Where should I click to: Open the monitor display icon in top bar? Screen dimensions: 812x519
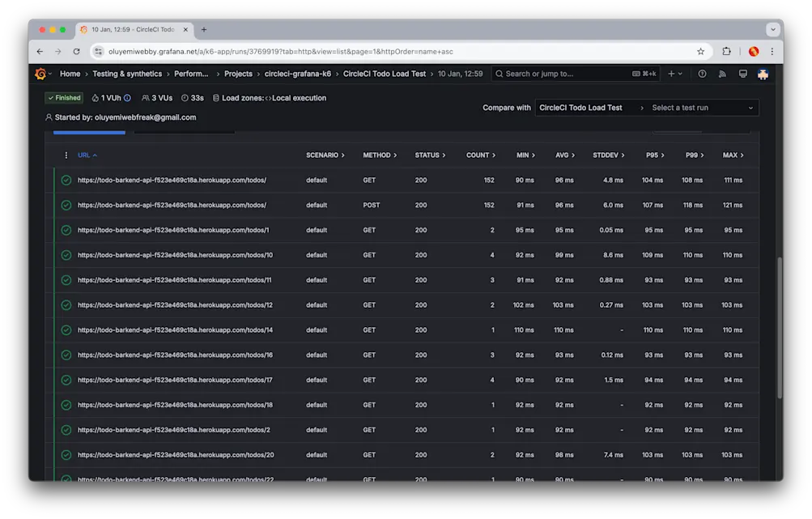[742, 73]
